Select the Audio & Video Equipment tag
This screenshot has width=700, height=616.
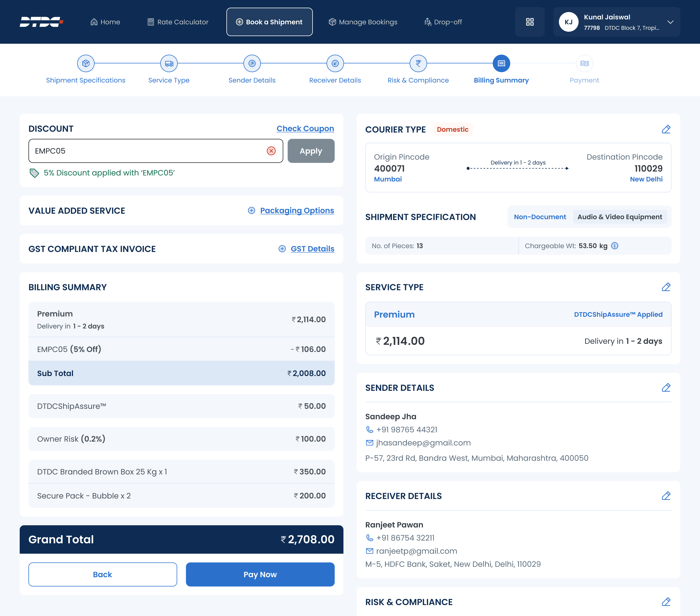pyautogui.click(x=620, y=217)
